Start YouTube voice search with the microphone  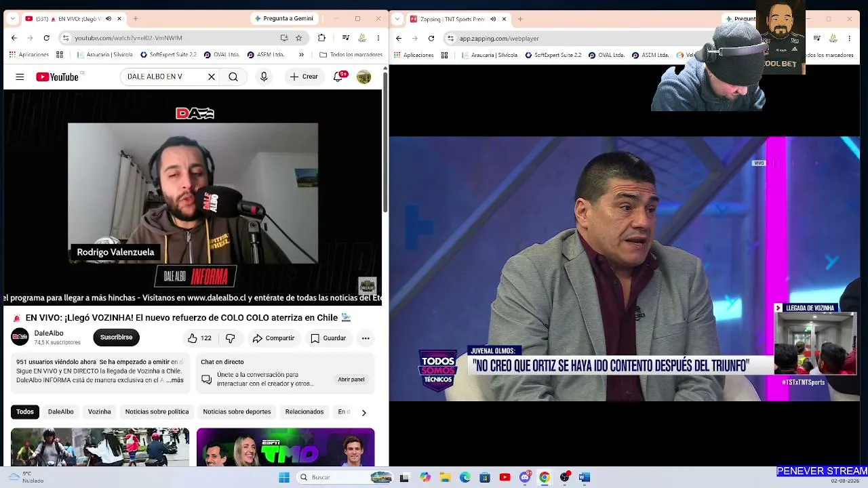[x=264, y=77]
